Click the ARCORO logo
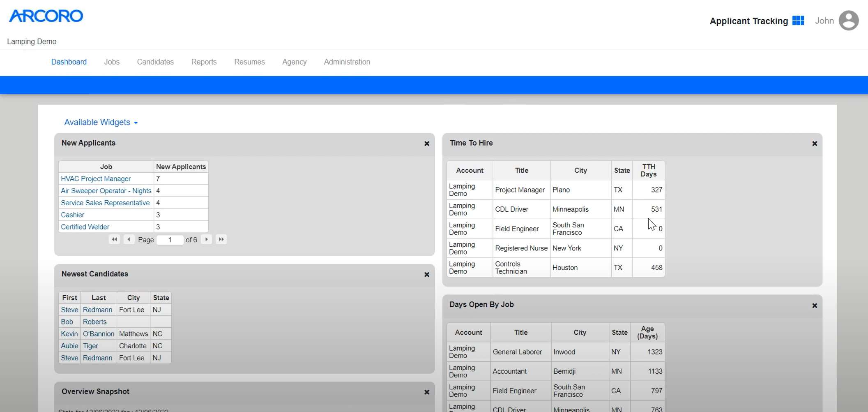 click(x=46, y=16)
